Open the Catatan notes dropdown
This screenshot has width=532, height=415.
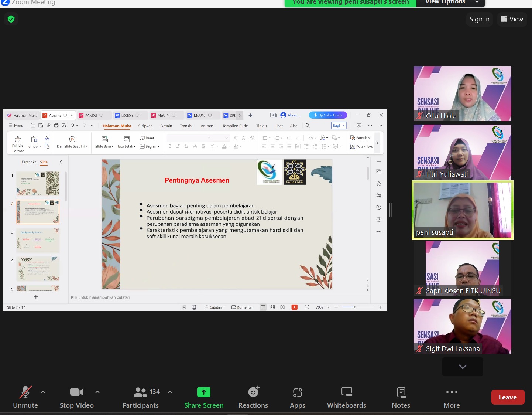[214, 307]
